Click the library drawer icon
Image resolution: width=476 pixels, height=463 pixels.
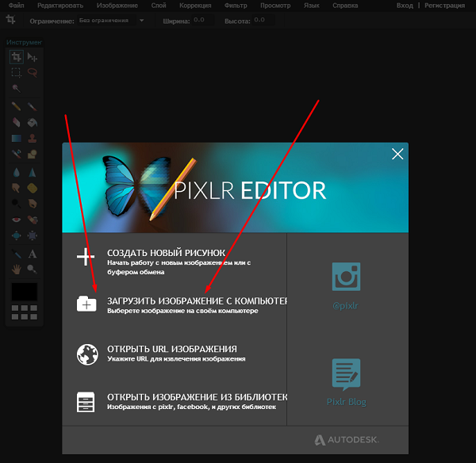click(86, 402)
